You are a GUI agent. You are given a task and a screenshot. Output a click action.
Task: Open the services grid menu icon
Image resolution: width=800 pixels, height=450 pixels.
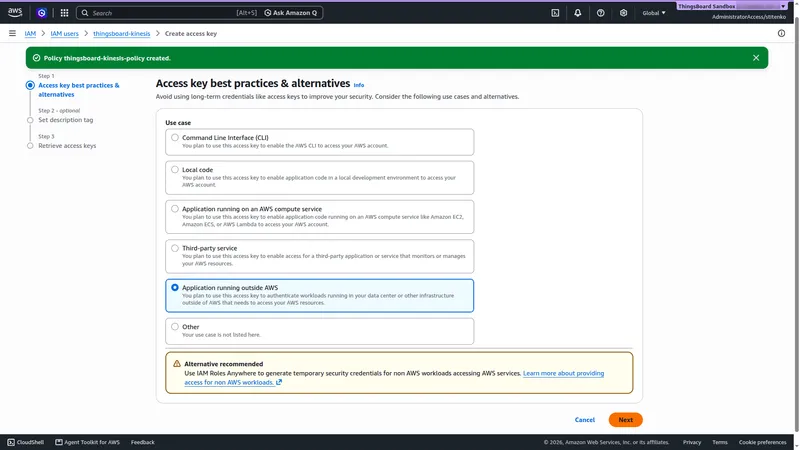point(64,13)
